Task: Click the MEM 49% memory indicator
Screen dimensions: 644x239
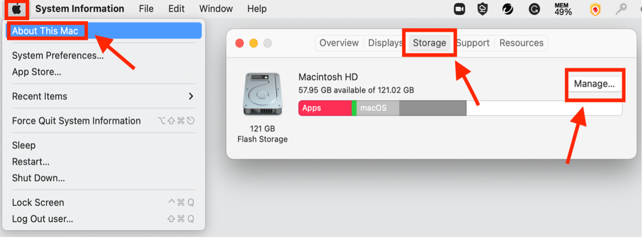Action: point(563,9)
